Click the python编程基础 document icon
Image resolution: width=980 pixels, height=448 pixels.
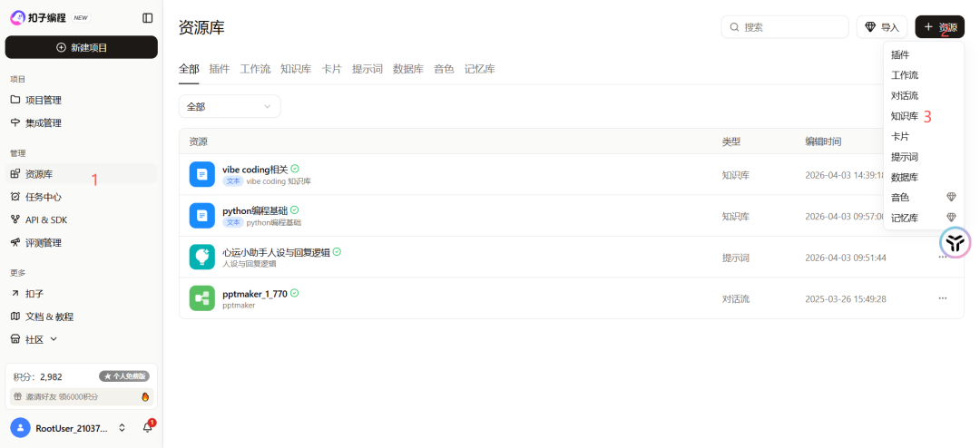tap(201, 216)
